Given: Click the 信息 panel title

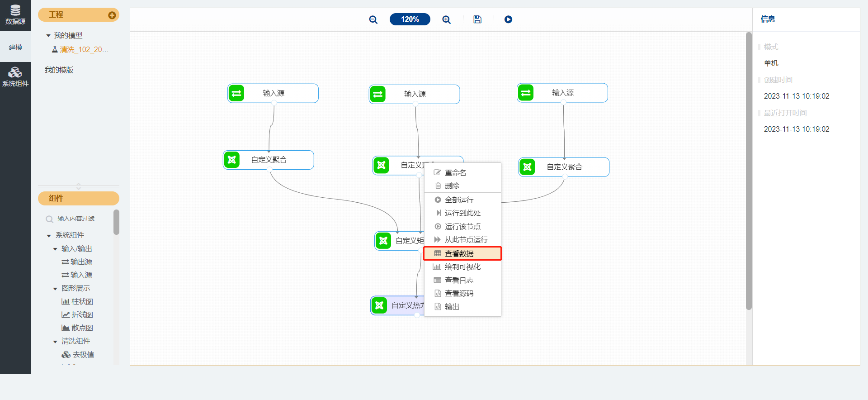Looking at the screenshot, I should pos(768,19).
